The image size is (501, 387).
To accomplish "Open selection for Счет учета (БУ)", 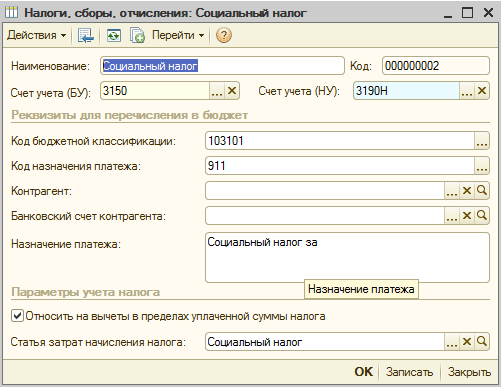I will (217, 91).
